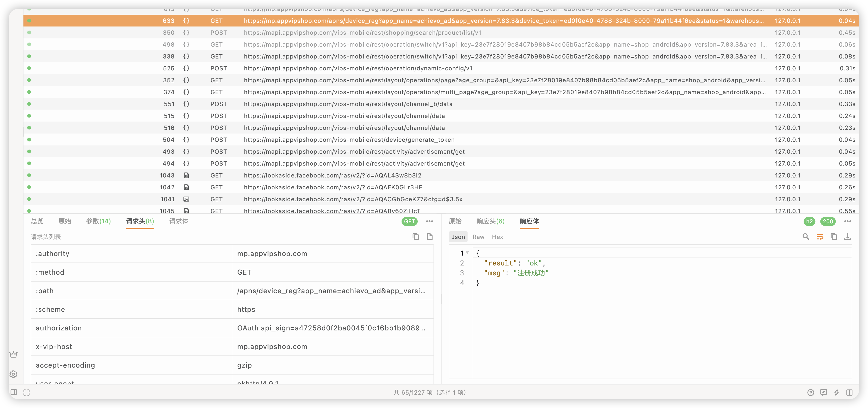
Task: Click the JSON braces icon of row 633
Action: tap(186, 21)
